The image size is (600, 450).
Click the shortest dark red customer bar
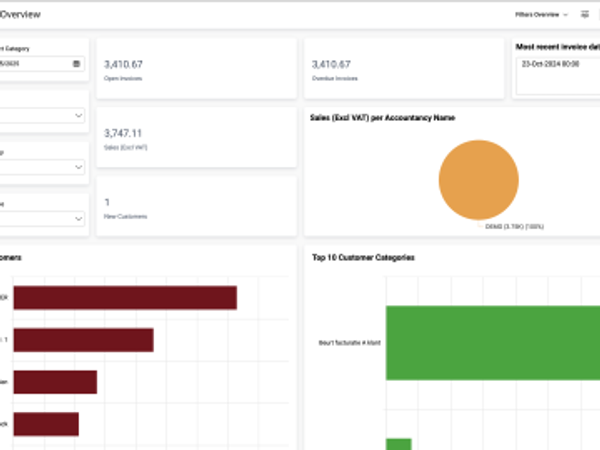point(46,424)
